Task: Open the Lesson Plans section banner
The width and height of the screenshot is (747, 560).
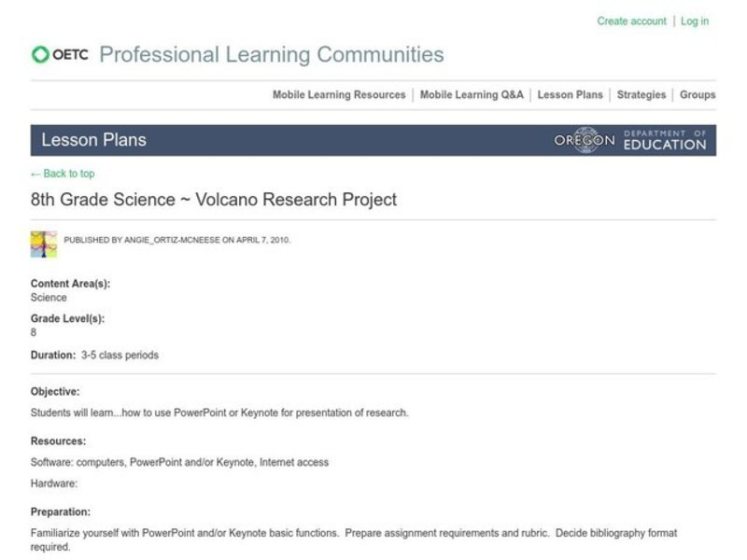Action: [92, 140]
